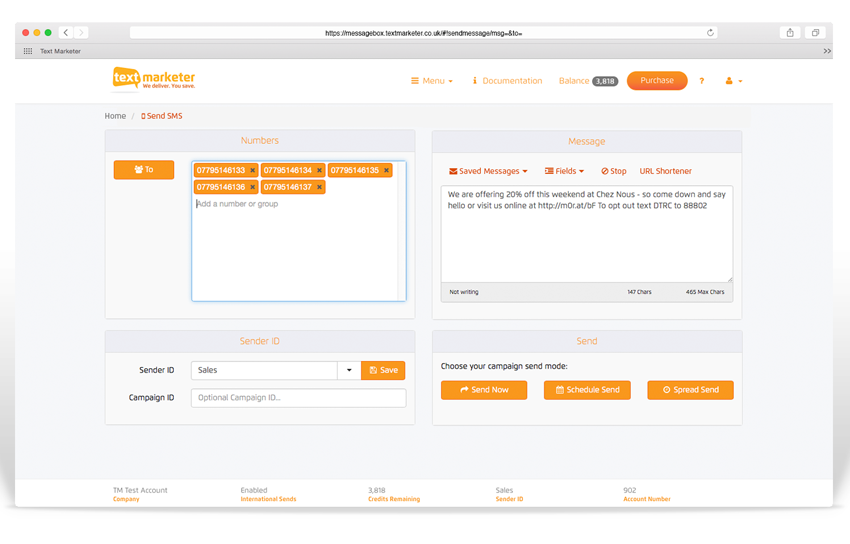
Task: Open the user account icon menu
Action: pos(733,81)
